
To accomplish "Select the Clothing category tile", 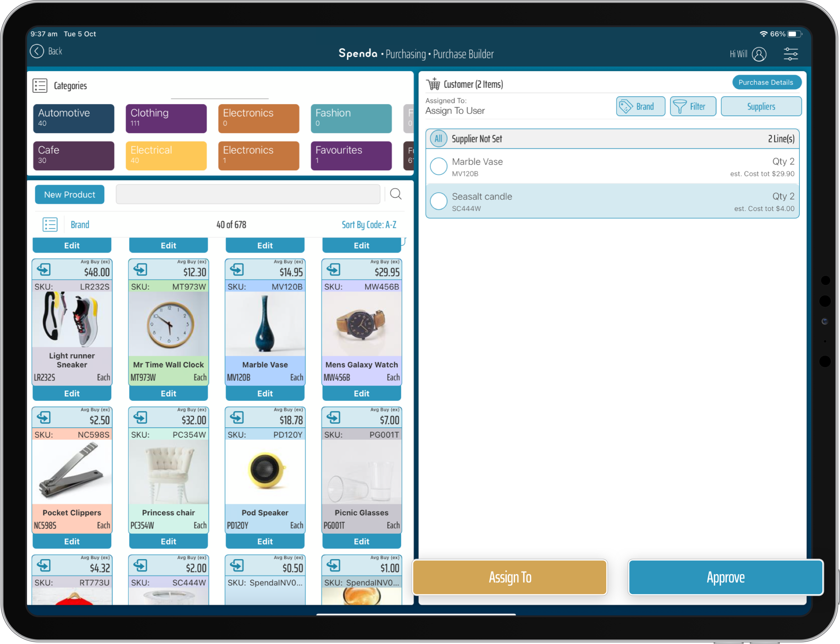I will (x=166, y=118).
